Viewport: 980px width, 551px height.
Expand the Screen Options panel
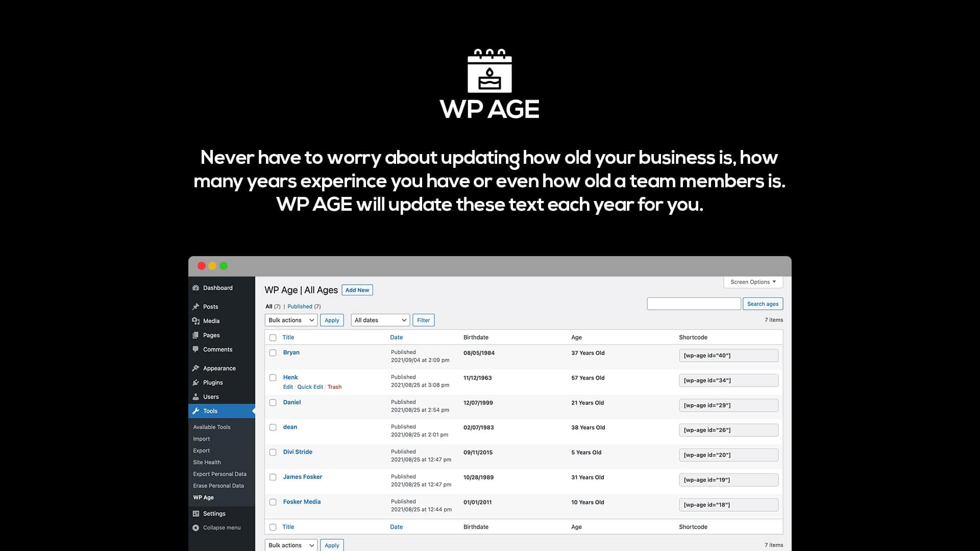tap(753, 282)
